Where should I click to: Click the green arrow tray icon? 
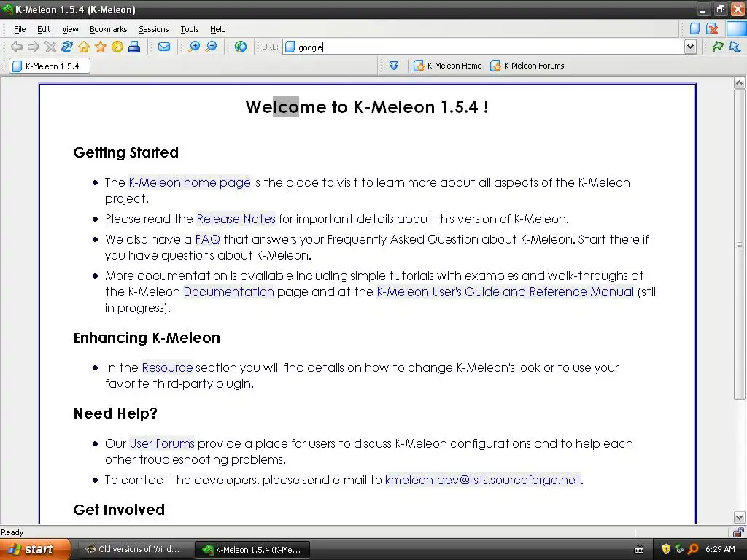tap(679, 549)
